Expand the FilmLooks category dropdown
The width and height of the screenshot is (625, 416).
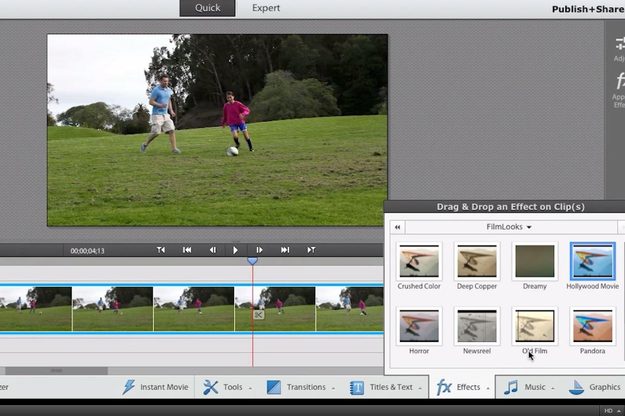click(x=509, y=227)
